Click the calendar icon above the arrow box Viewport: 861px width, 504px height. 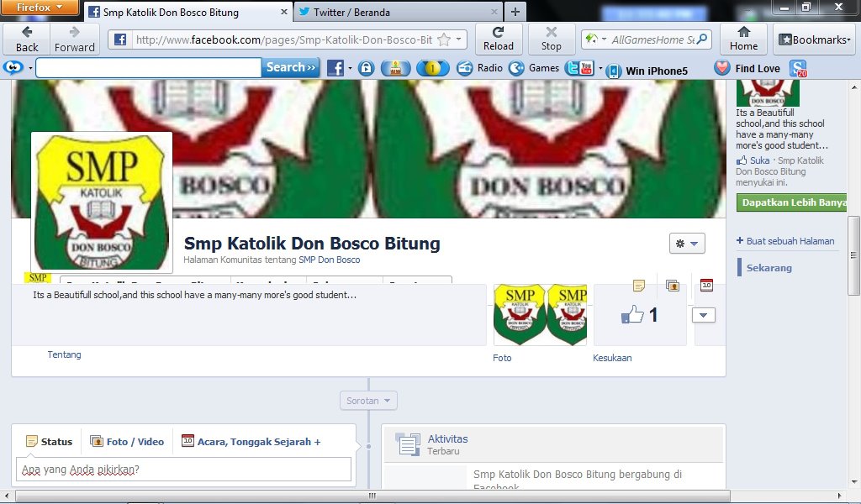coord(706,285)
